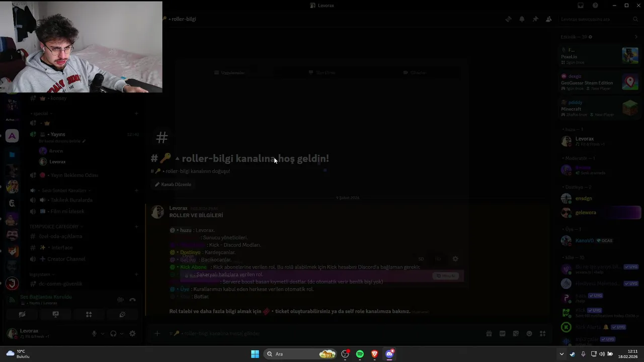This screenshot has height=362, width=644.
Task: Open the emoji picker icon
Action: [x=529, y=333]
